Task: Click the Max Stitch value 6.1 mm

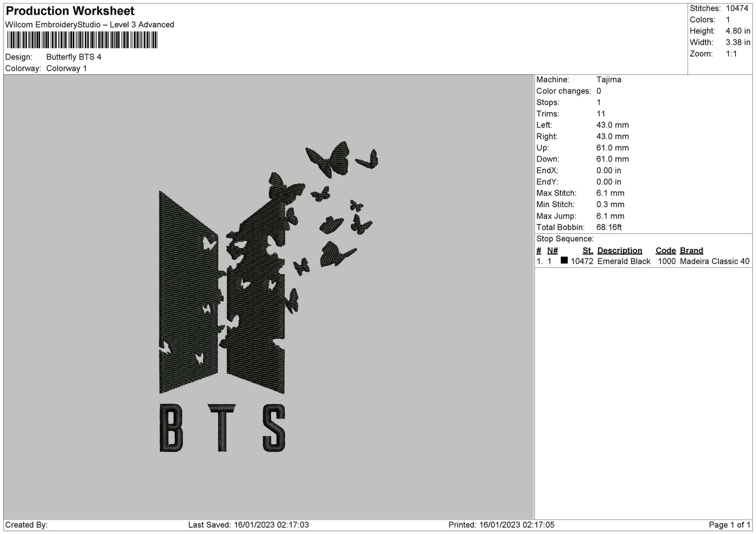Action: [x=611, y=194]
